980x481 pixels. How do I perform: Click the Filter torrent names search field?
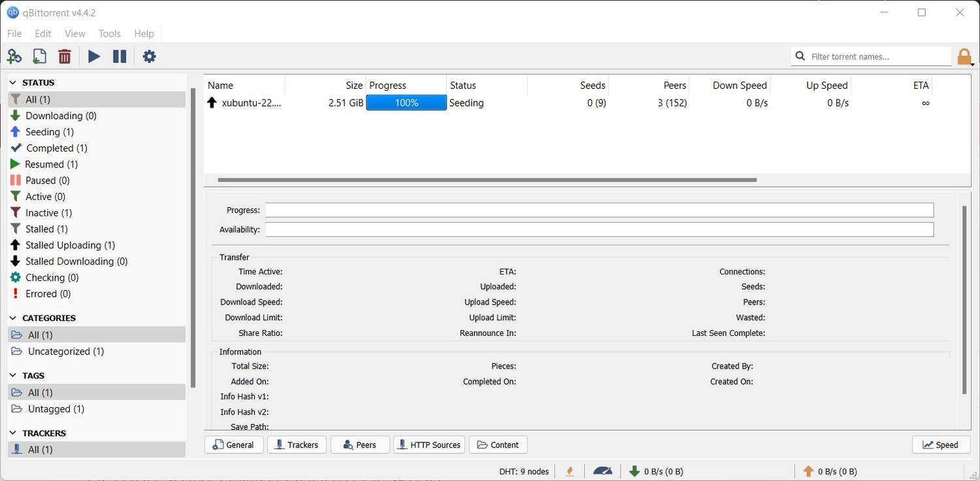pyautogui.click(x=877, y=57)
